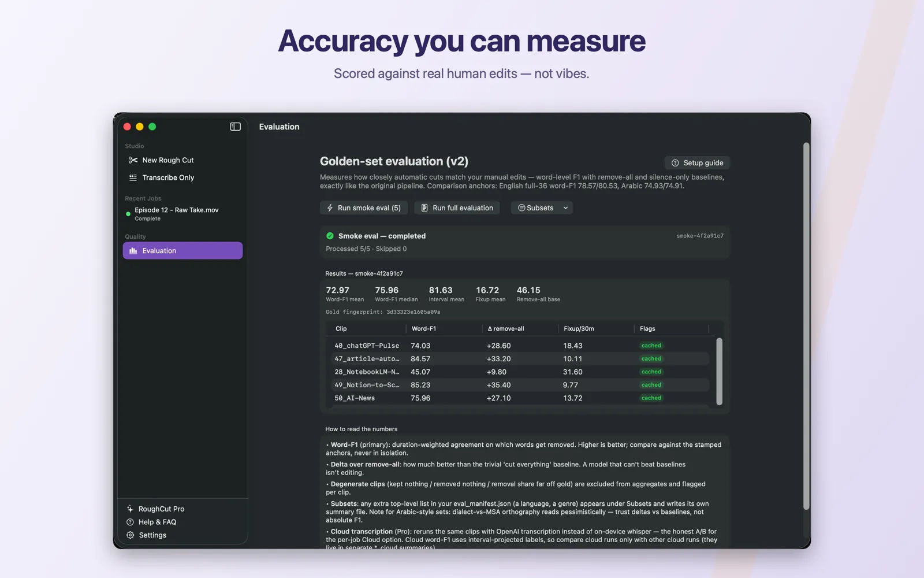
Task: Select the 47_article-auto clip row
Action: 520,359
